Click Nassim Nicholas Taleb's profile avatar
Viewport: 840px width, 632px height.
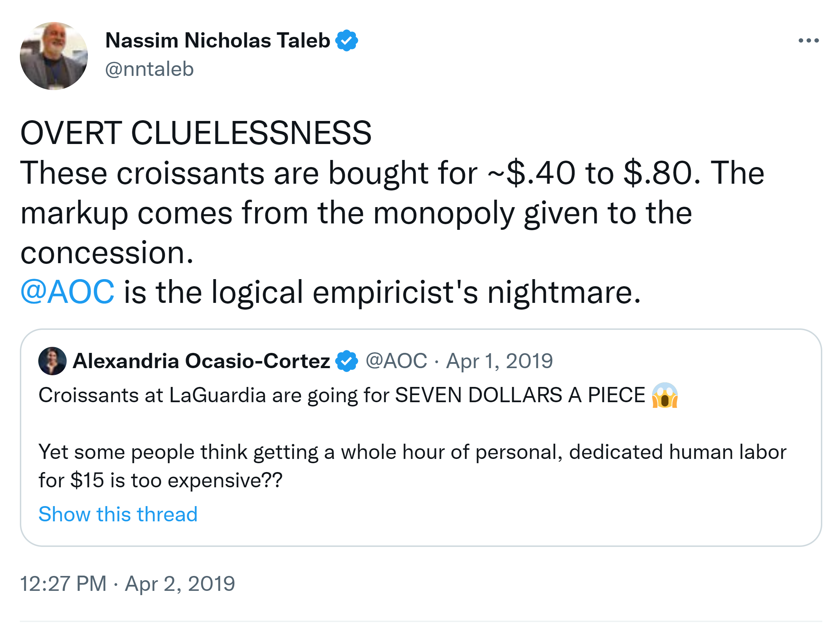tap(54, 56)
